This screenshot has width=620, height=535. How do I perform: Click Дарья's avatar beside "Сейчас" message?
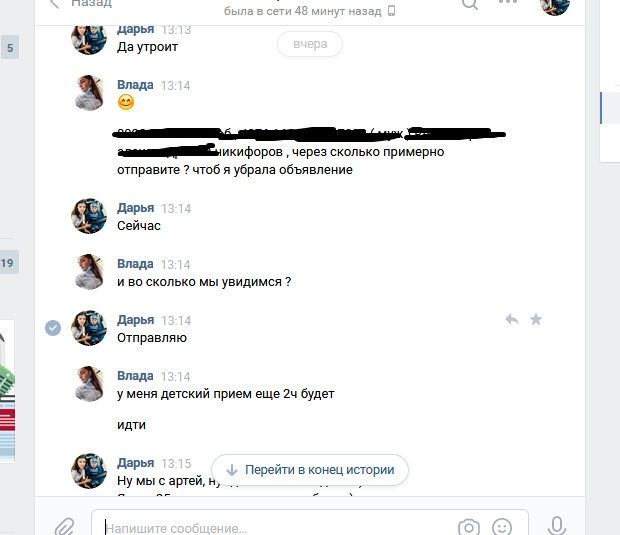(x=89, y=216)
